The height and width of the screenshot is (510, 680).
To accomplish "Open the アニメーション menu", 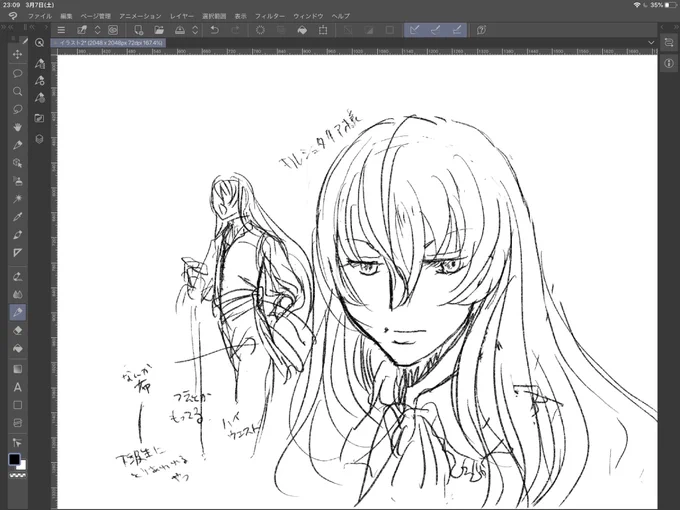I will [x=140, y=16].
